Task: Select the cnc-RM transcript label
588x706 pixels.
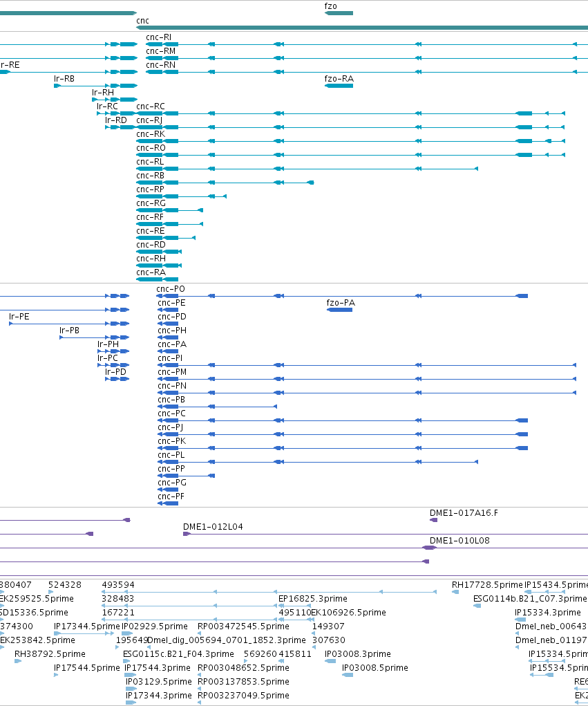Action: coord(160,51)
